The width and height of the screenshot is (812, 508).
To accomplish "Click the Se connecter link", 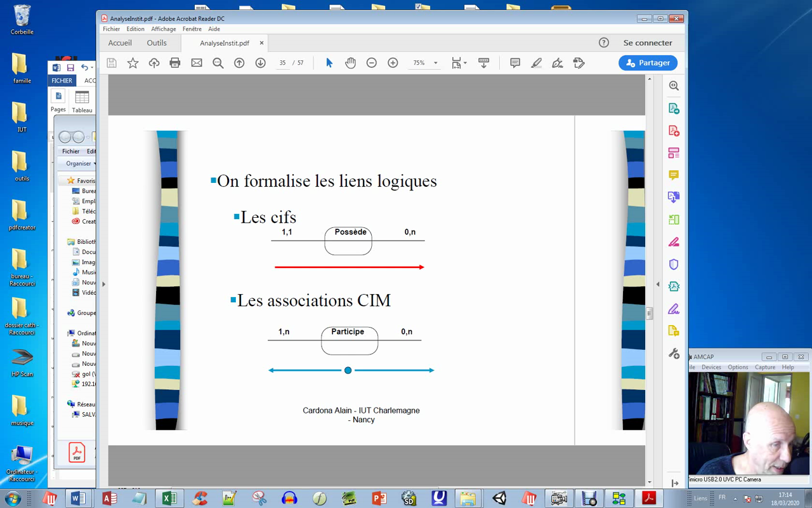I will click(647, 43).
